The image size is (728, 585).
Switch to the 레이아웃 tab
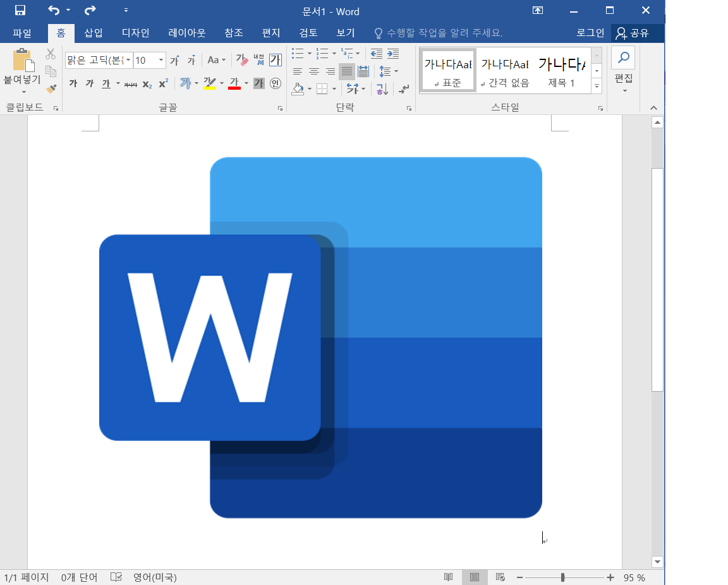coord(186,33)
